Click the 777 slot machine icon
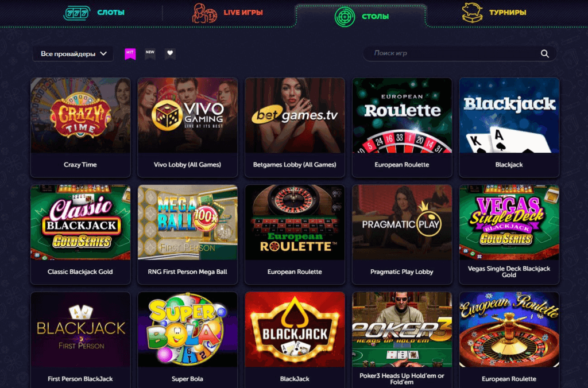This screenshot has width=588, height=388. (76, 13)
